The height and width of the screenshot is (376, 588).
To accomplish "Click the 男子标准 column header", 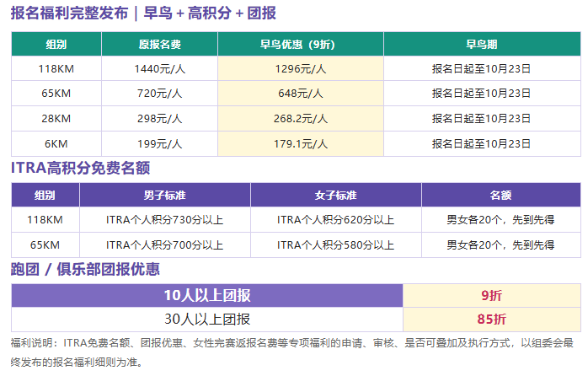I will pos(165,195).
